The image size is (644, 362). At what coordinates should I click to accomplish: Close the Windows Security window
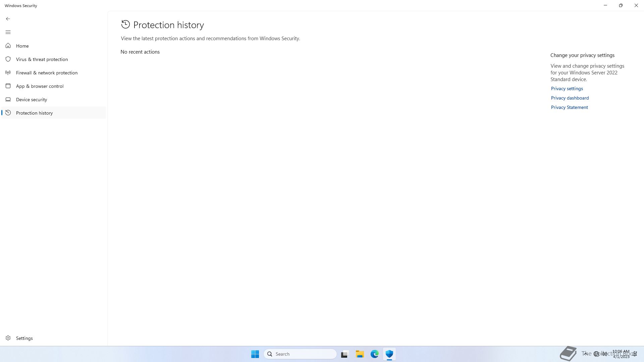[636, 5]
